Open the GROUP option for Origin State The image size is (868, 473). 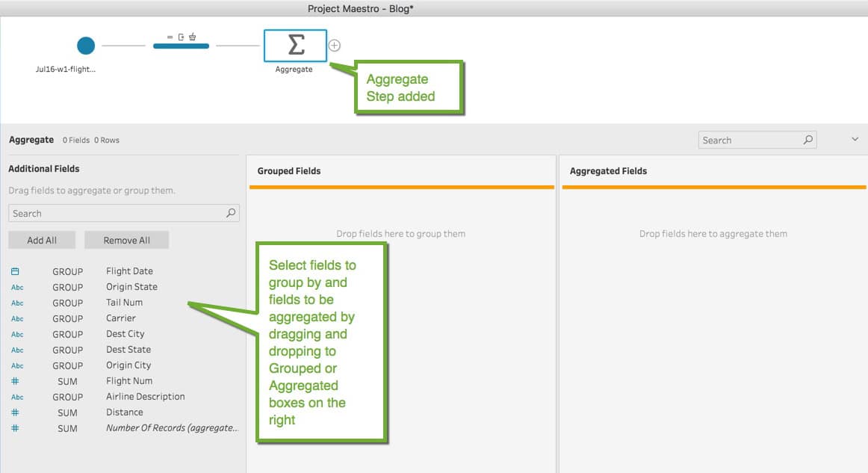(67, 288)
